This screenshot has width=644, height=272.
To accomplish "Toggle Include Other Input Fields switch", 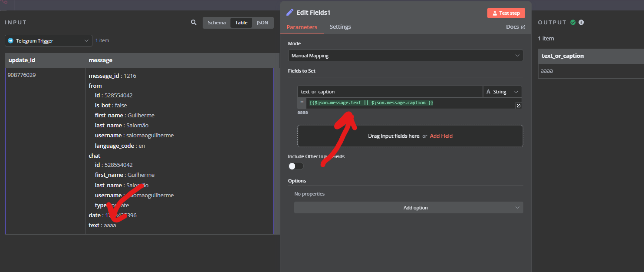I will point(296,166).
